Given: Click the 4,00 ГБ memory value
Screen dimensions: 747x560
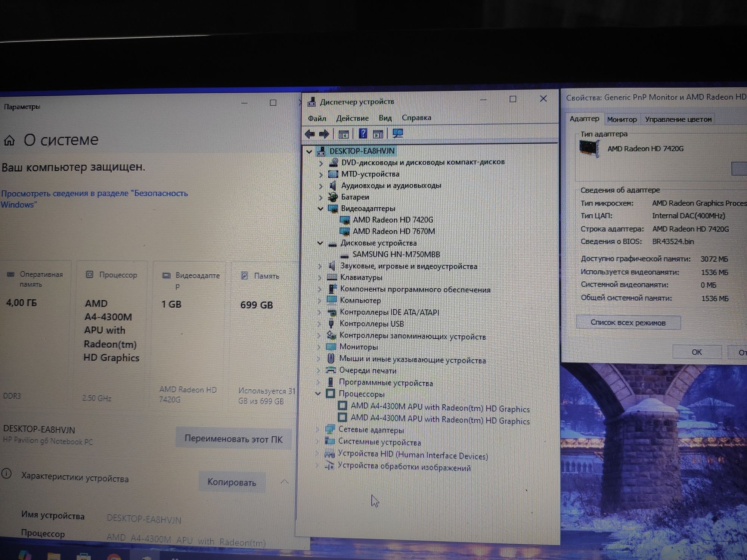Looking at the screenshot, I should (x=21, y=303).
